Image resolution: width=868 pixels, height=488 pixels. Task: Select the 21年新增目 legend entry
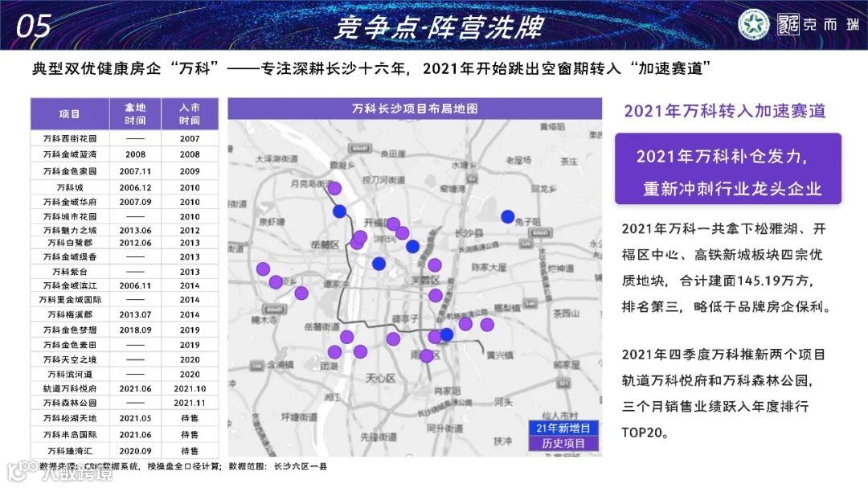[563, 428]
